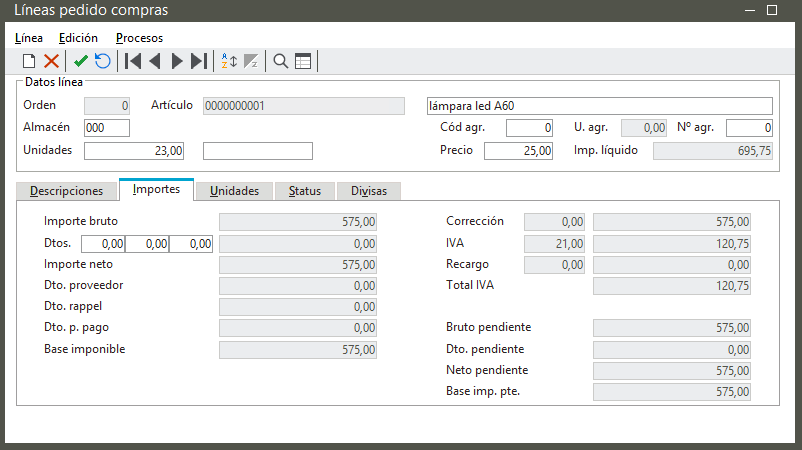The width and height of the screenshot is (802, 450).
Task: Click the Dto. proveedor value
Action: [298, 286]
